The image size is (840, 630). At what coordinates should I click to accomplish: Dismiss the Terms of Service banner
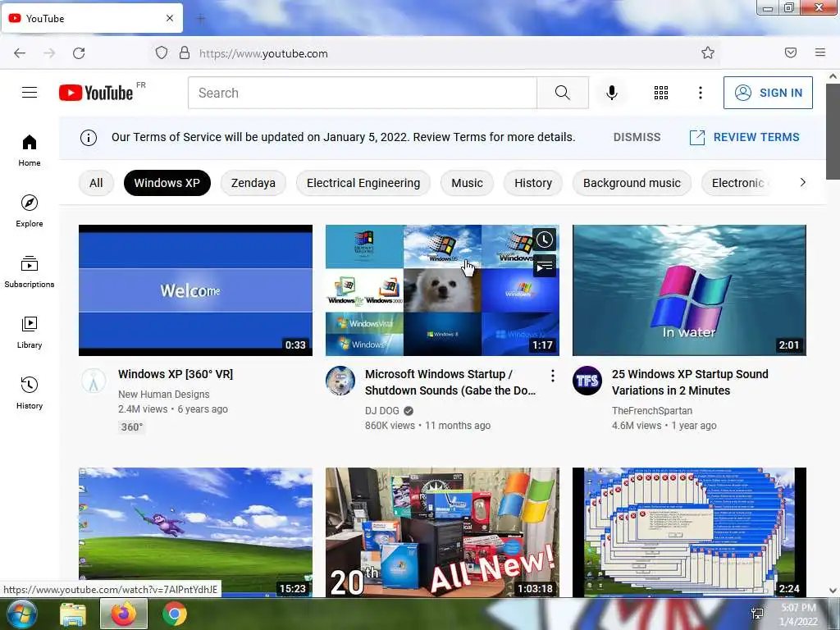coord(637,137)
